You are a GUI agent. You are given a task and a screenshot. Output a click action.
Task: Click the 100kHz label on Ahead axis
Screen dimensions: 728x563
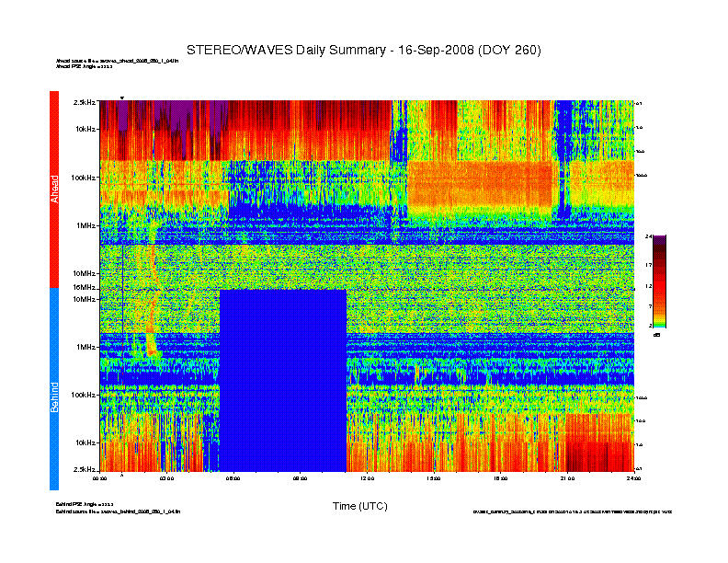pyautogui.click(x=84, y=178)
